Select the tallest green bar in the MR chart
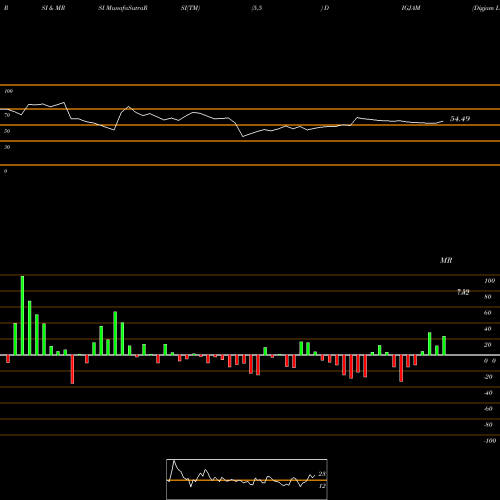Screen dimensions: 500x500 pos(22,315)
